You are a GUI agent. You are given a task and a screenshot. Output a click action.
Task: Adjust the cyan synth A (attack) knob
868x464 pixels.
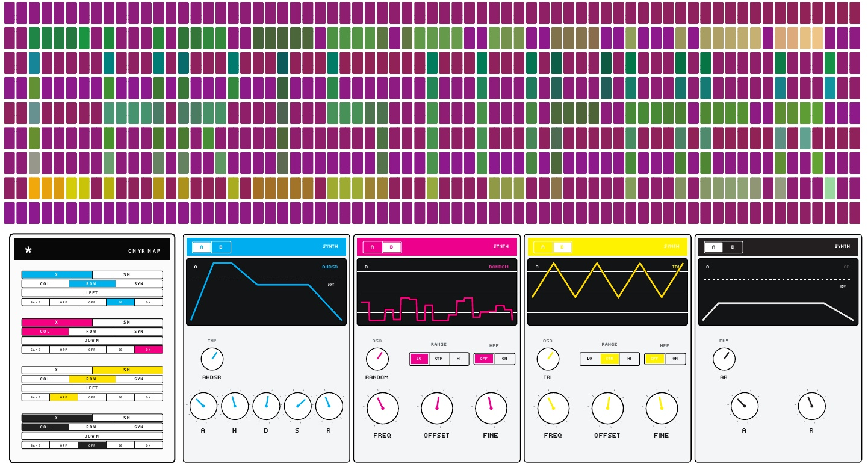coord(203,406)
